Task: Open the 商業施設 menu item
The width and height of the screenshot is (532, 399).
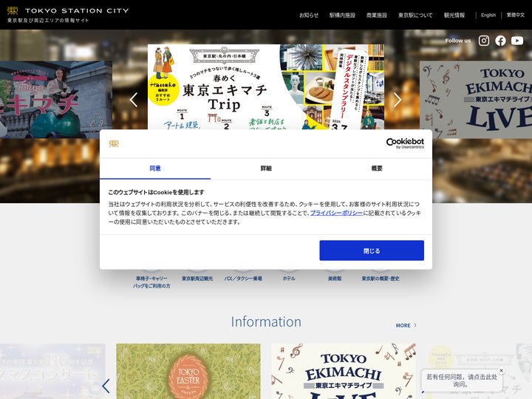Action: tap(377, 16)
